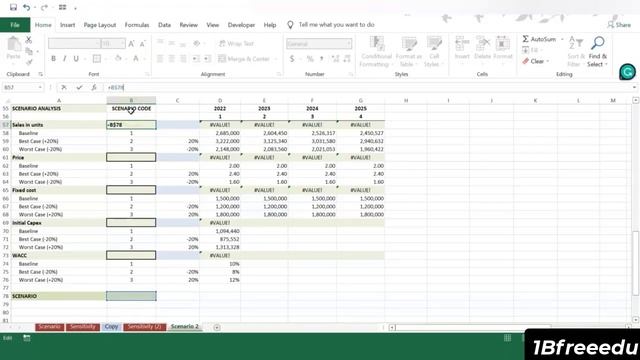Click the Undo arrow icon
This screenshot has height=360, width=640.
(27, 7)
